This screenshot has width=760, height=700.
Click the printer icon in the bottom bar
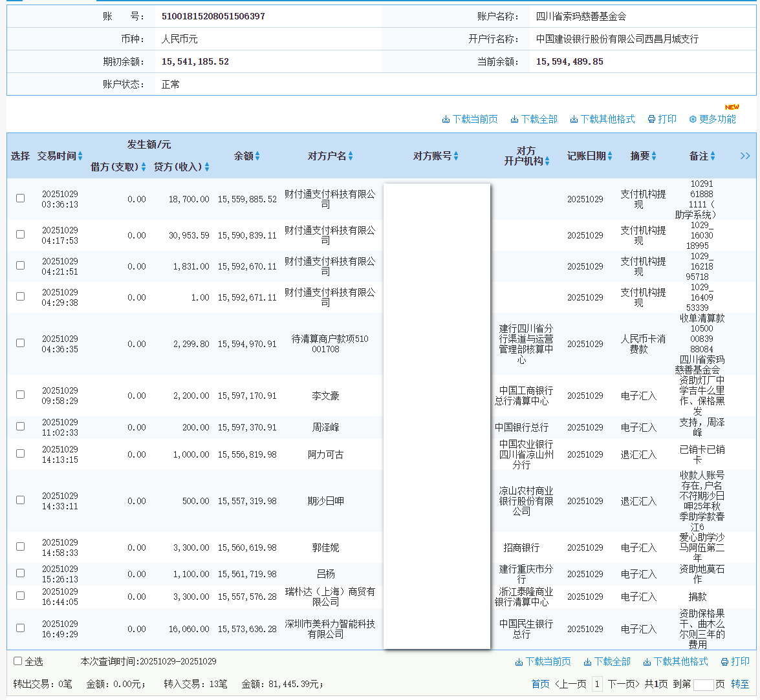coord(725,661)
